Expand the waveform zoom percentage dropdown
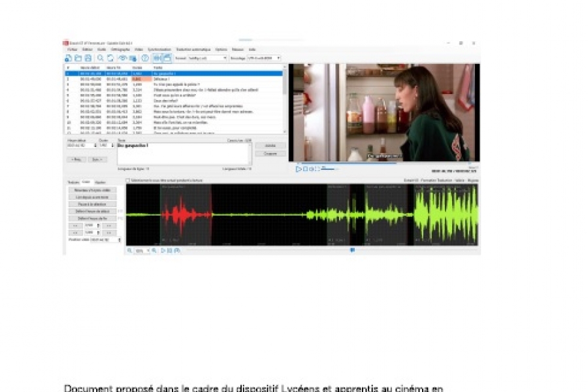588x392 pixels. tap(147, 250)
